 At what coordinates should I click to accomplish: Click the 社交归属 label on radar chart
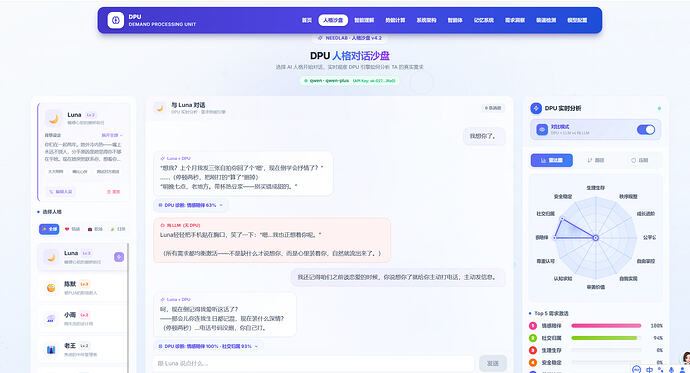point(546,214)
